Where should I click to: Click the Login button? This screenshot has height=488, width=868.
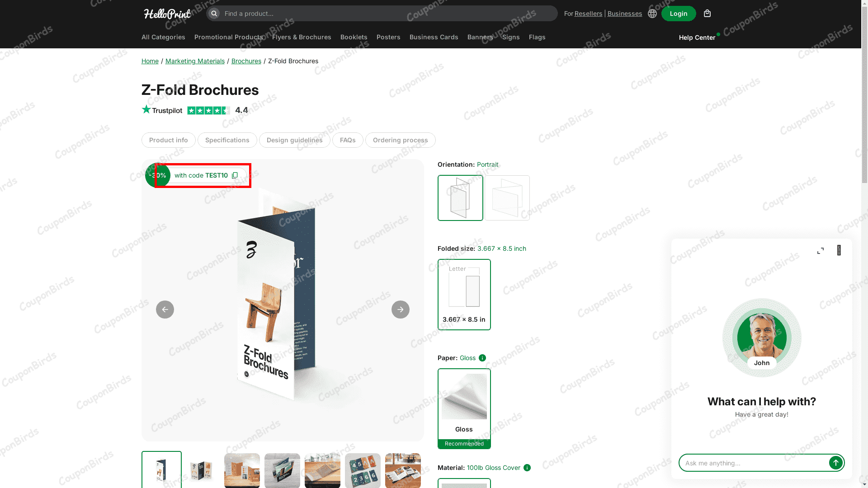point(679,14)
